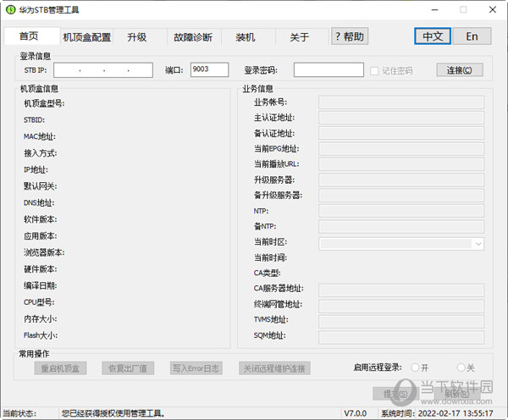The width and height of the screenshot is (508, 420).
Task: Switch to the 机顶盒配置 tab
Action: pos(87,37)
